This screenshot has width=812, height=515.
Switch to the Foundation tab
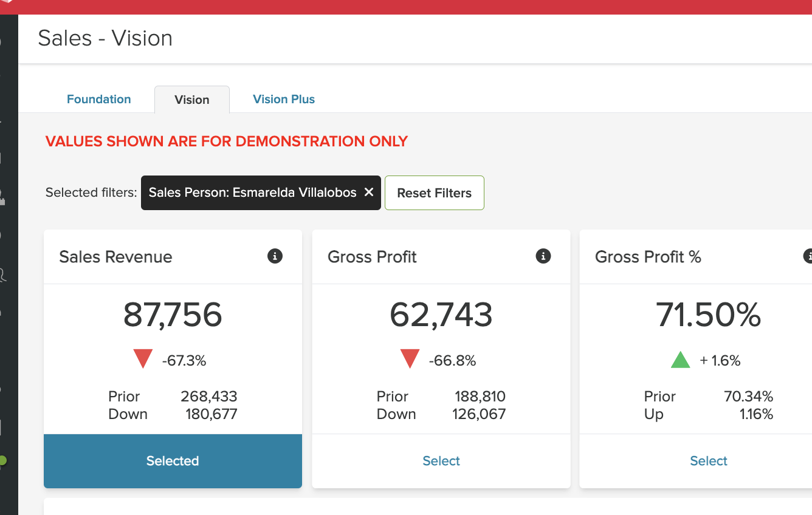(98, 99)
